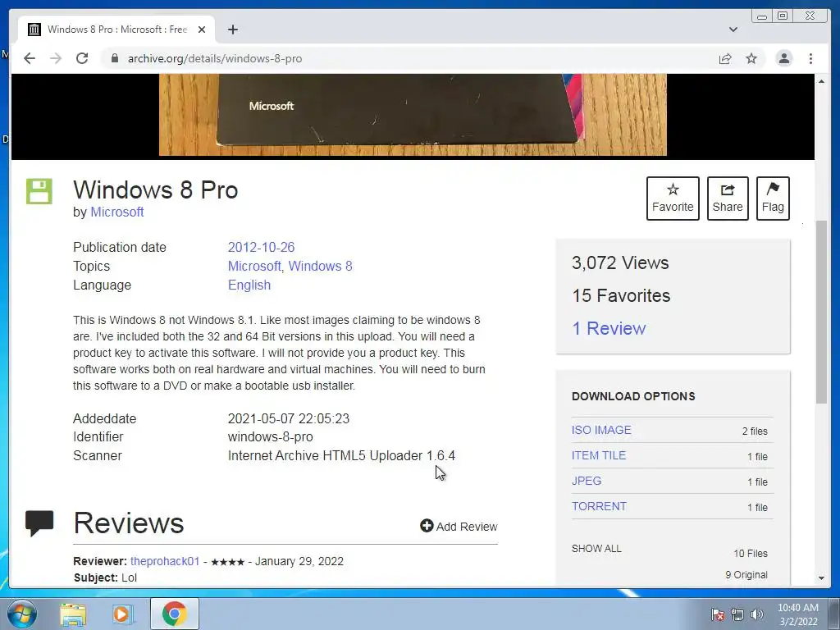840x630 pixels.
Task: Launch Windows Media Player from taskbar
Action: pos(123,614)
